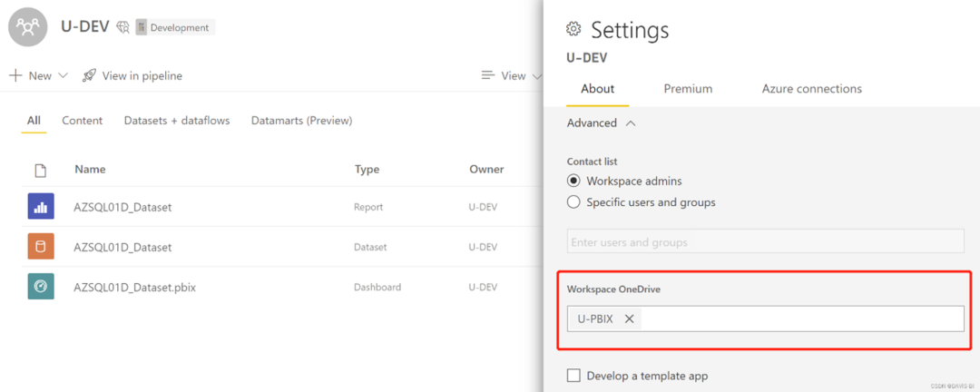Expand the View dropdown chevron
Screen dimensions: 980x392
(x=537, y=75)
